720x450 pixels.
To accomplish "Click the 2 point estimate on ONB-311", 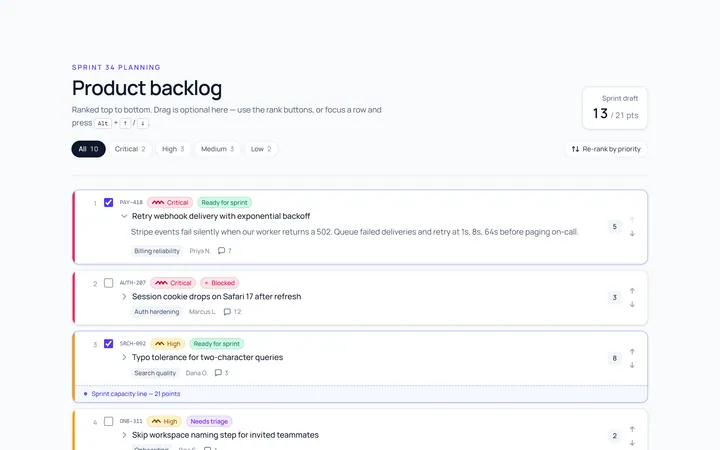I will click(x=614, y=436).
